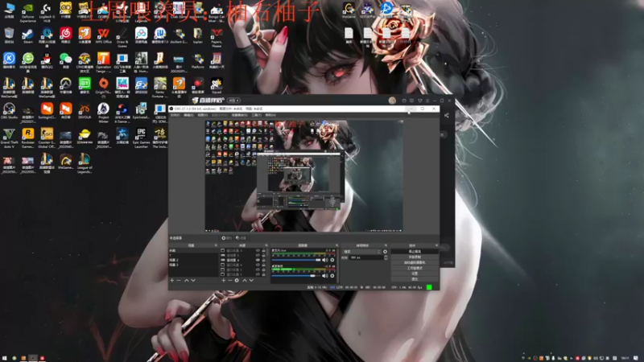
Task: Click the start recording button in OBS
Action: (x=415, y=257)
